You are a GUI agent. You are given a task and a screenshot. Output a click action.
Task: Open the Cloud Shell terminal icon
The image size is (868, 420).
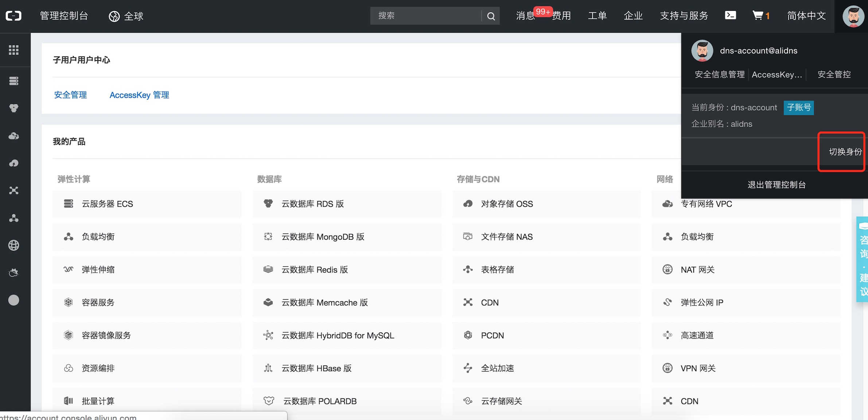point(730,15)
